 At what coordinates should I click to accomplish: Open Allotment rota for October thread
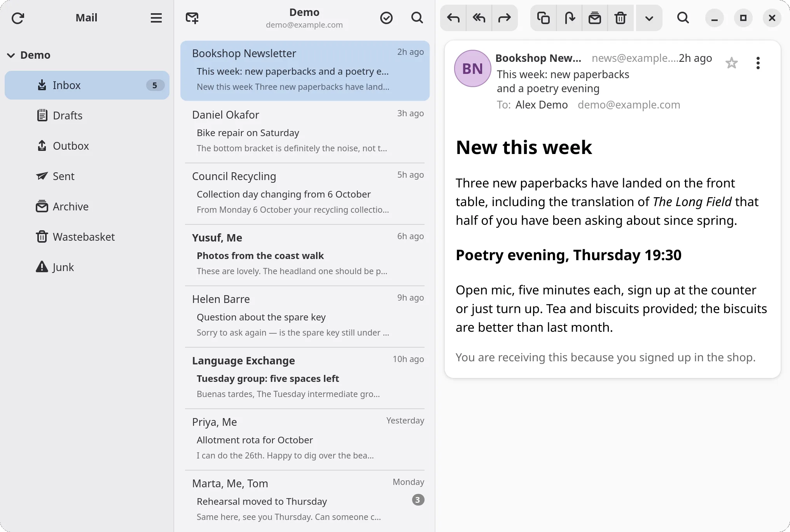(x=305, y=439)
